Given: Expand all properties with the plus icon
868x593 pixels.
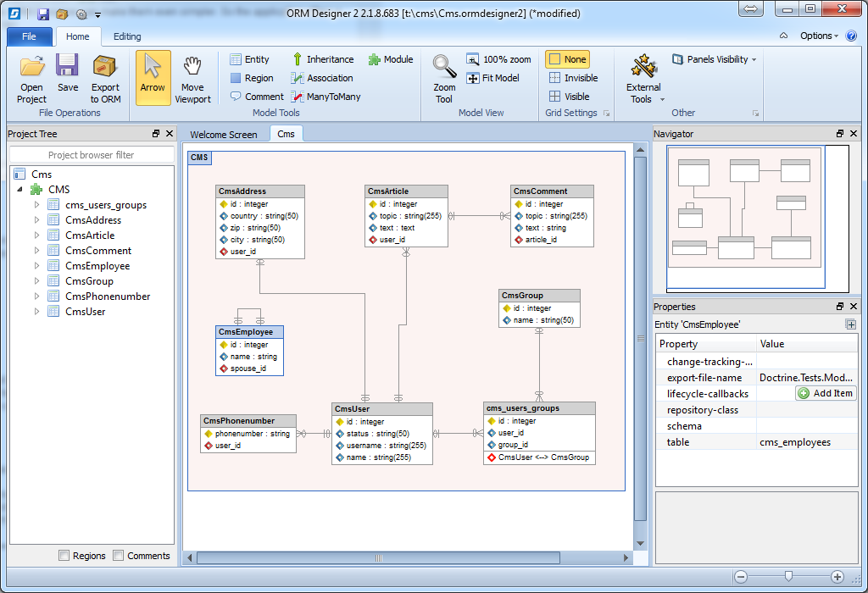Looking at the screenshot, I should [851, 324].
